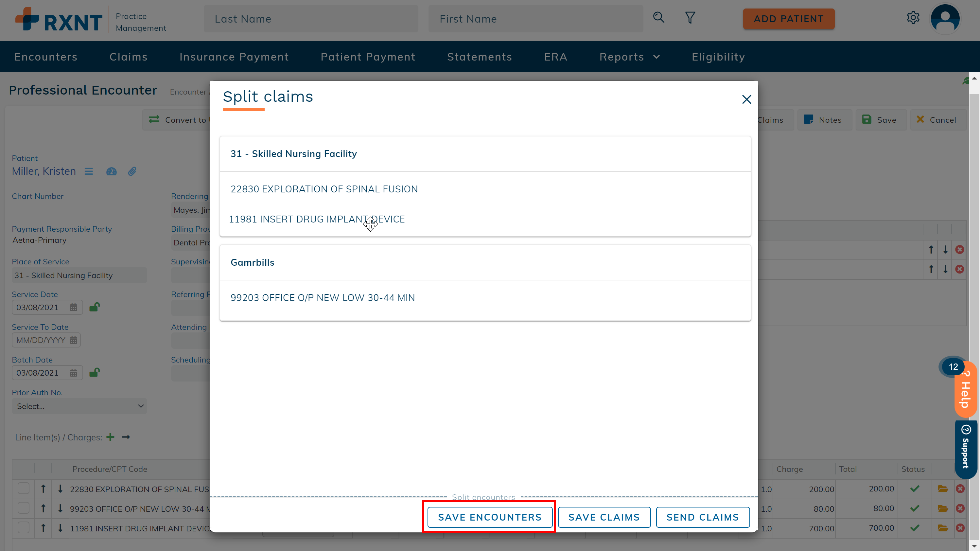Click the arrow icon next to Line Items
The height and width of the screenshot is (551, 980).
click(126, 437)
